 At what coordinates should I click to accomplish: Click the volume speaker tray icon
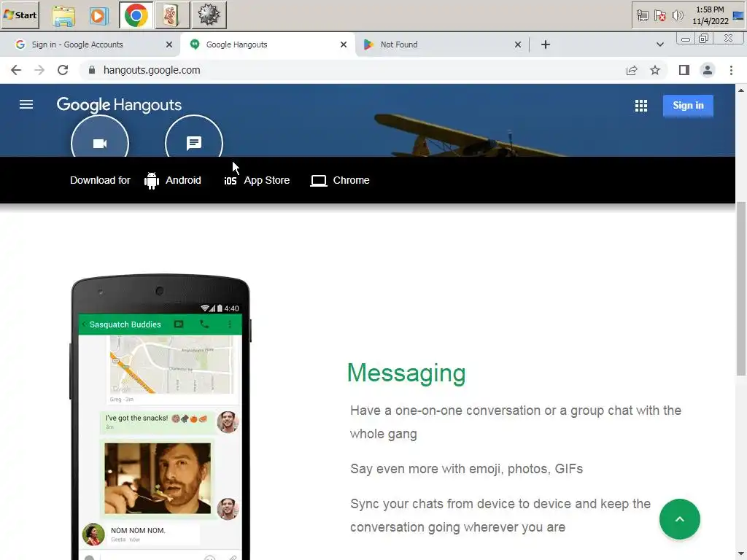click(677, 16)
